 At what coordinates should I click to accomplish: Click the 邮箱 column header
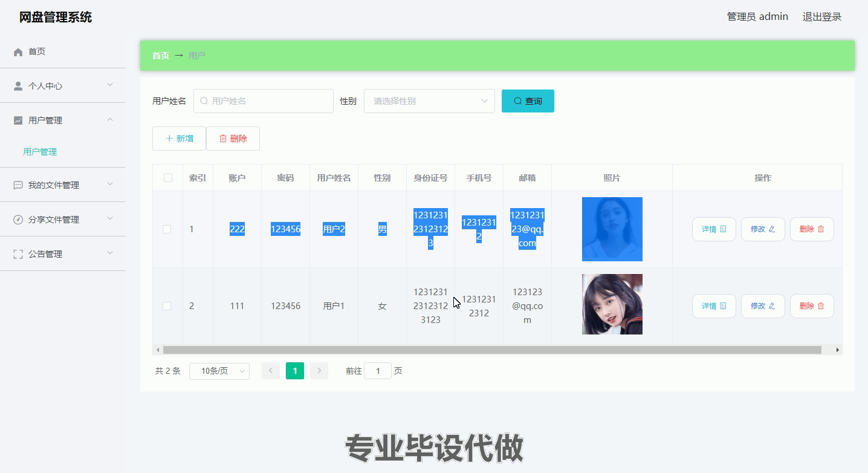tap(527, 178)
